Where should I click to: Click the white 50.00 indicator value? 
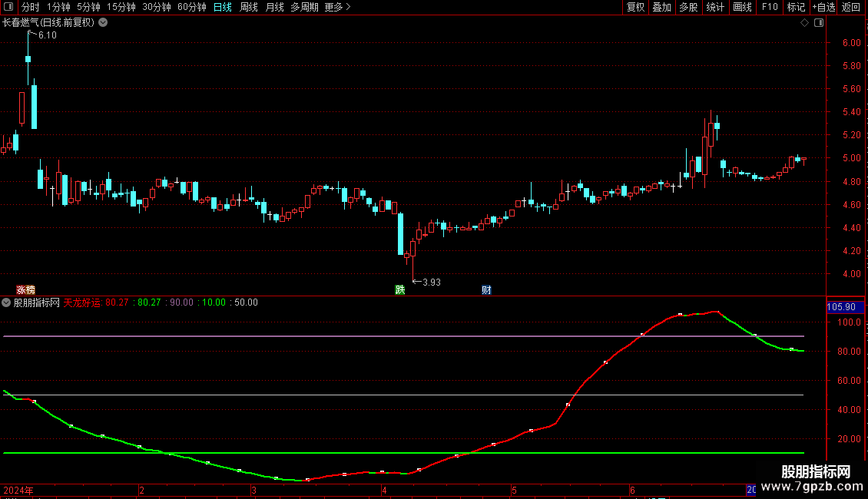[x=247, y=302]
